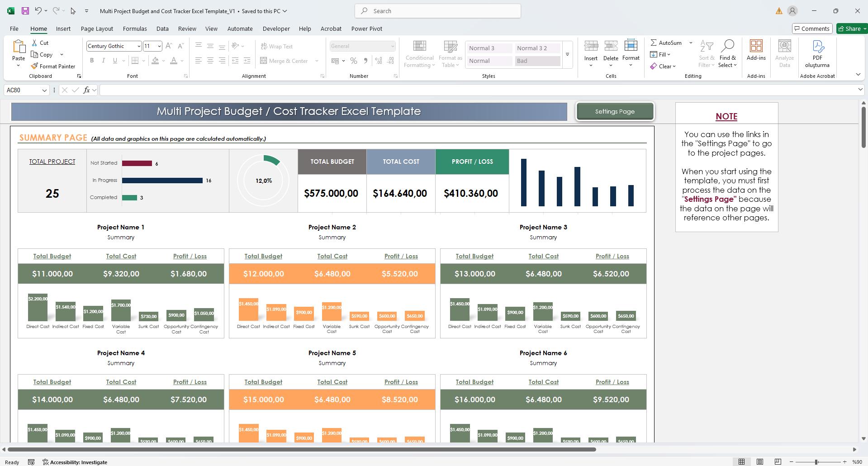
Task: Open Sort & Filter
Action: 707,54
